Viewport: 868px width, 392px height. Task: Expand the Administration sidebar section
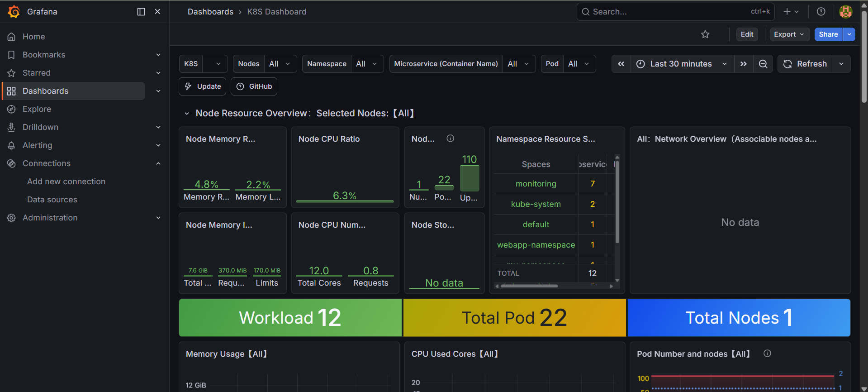pos(158,218)
